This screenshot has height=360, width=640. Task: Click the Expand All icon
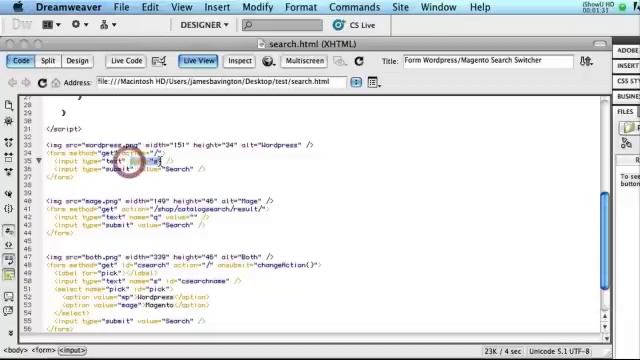[9, 172]
